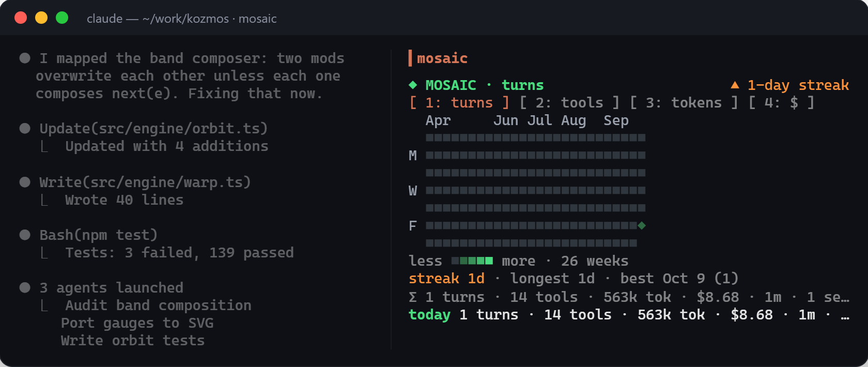
Task: Click 'Updated with 4 additions' result
Action: tap(166, 146)
